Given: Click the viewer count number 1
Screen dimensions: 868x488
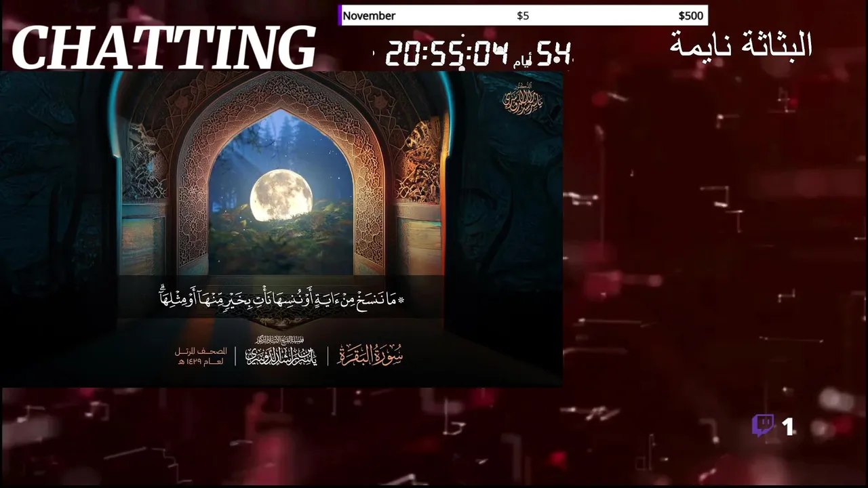Looking at the screenshot, I should click(787, 427).
